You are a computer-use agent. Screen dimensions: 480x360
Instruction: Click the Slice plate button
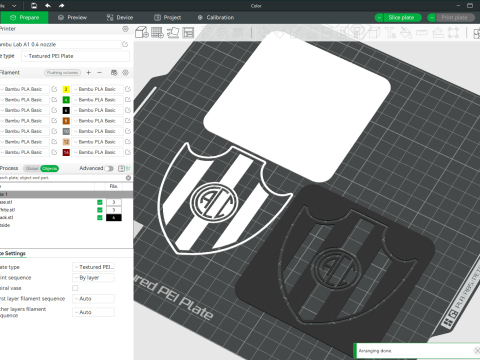403,18
